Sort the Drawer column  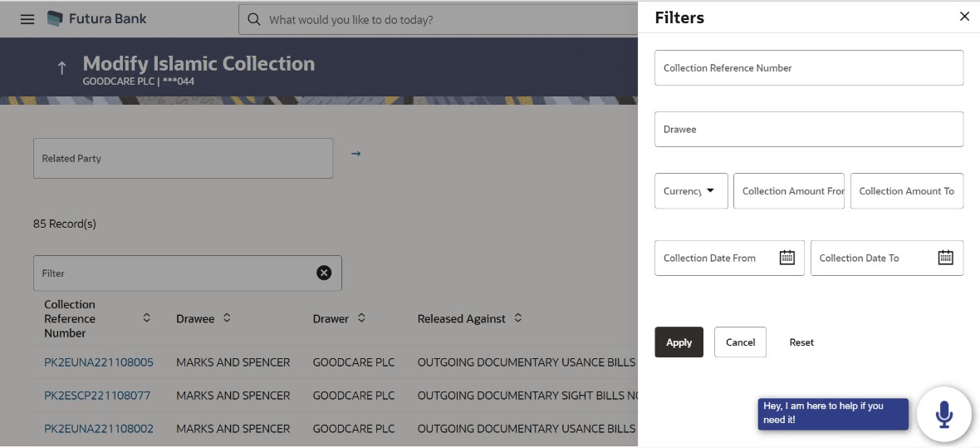(361, 318)
